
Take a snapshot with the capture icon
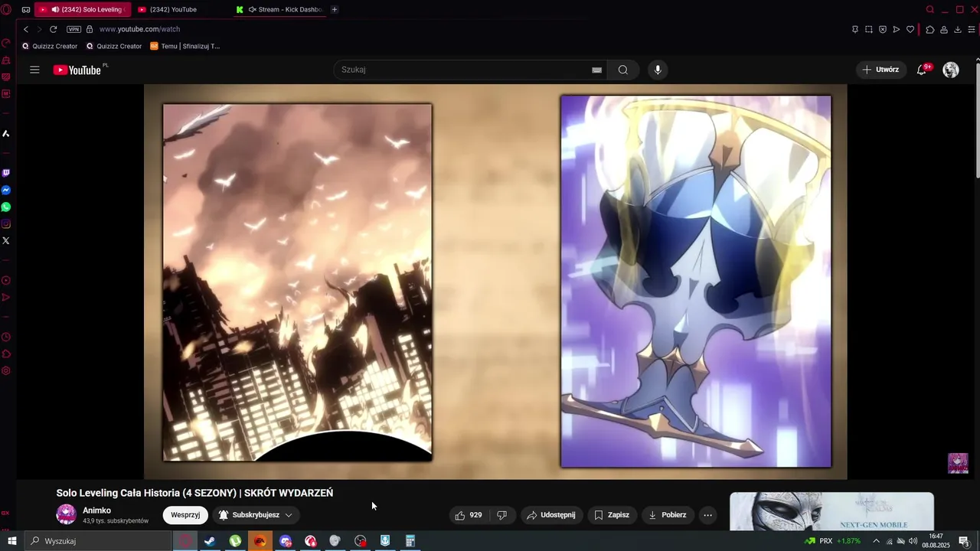pos(869,29)
